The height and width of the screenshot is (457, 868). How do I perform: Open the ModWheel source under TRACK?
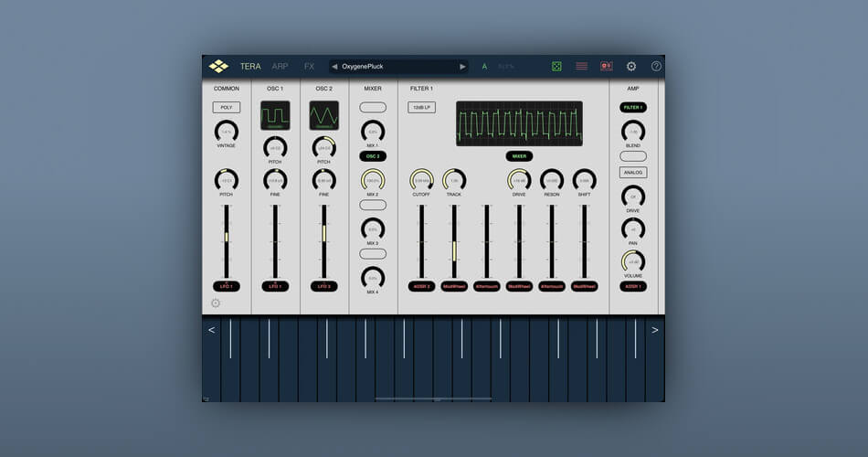pyautogui.click(x=454, y=286)
